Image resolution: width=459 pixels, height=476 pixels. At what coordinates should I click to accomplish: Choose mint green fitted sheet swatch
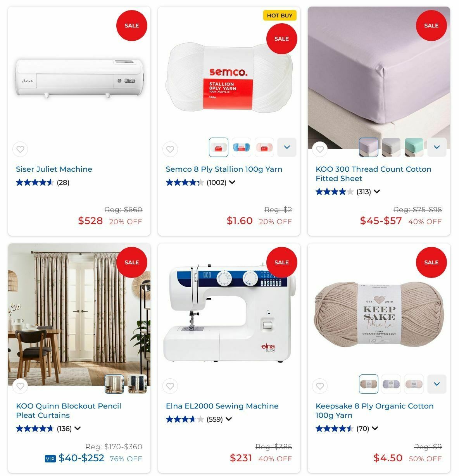(414, 147)
